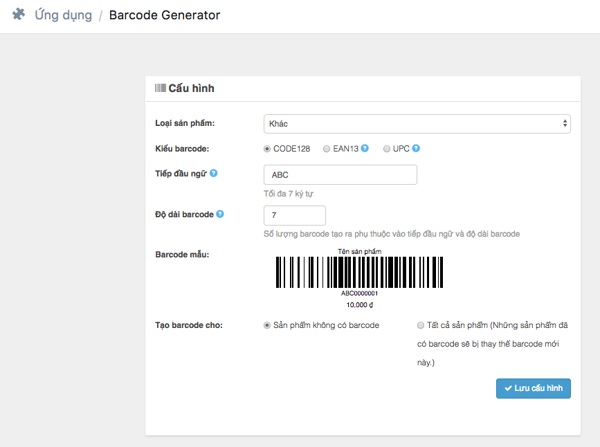The image size is (600, 447).
Task: Save configuration with Lưu cấu hình button
Action: pos(533,388)
